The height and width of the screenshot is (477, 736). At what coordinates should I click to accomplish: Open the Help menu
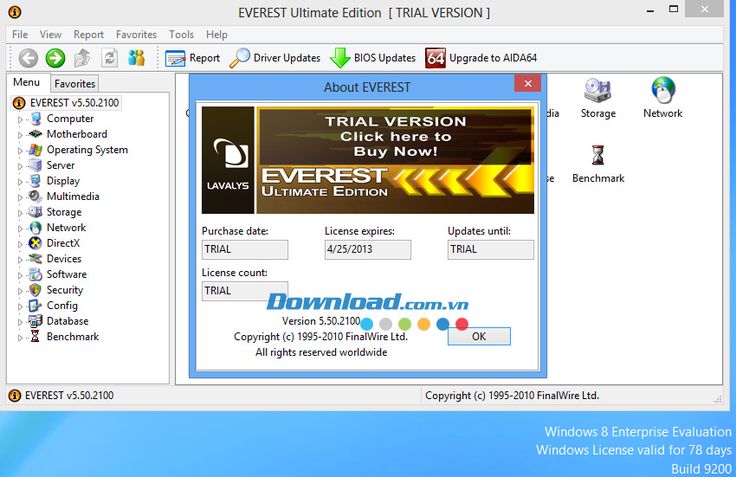point(216,34)
